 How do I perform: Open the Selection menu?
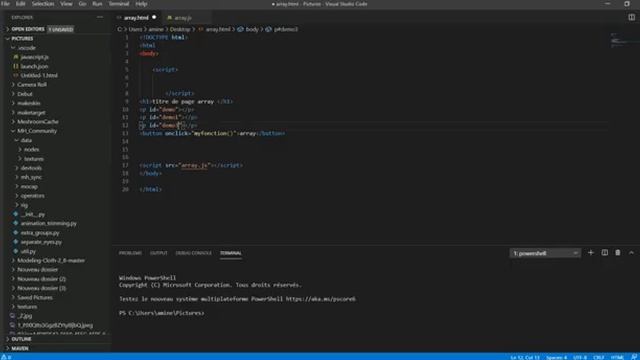[x=43, y=4]
